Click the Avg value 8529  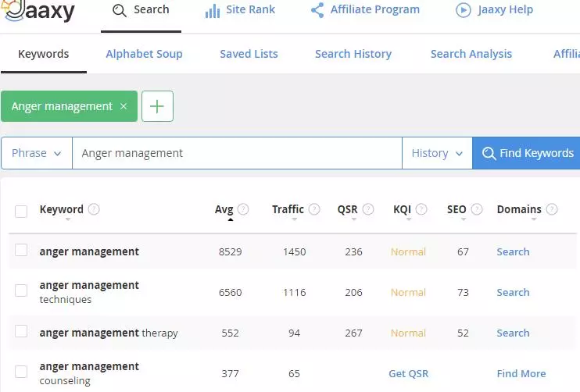click(230, 252)
